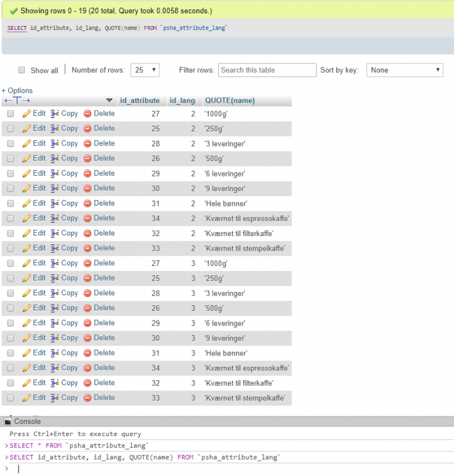Click the copy icon for the '1000g' lang 3 row
Image resolution: width=454 pixels, height=476 pixels.
[x=55, y=263]
